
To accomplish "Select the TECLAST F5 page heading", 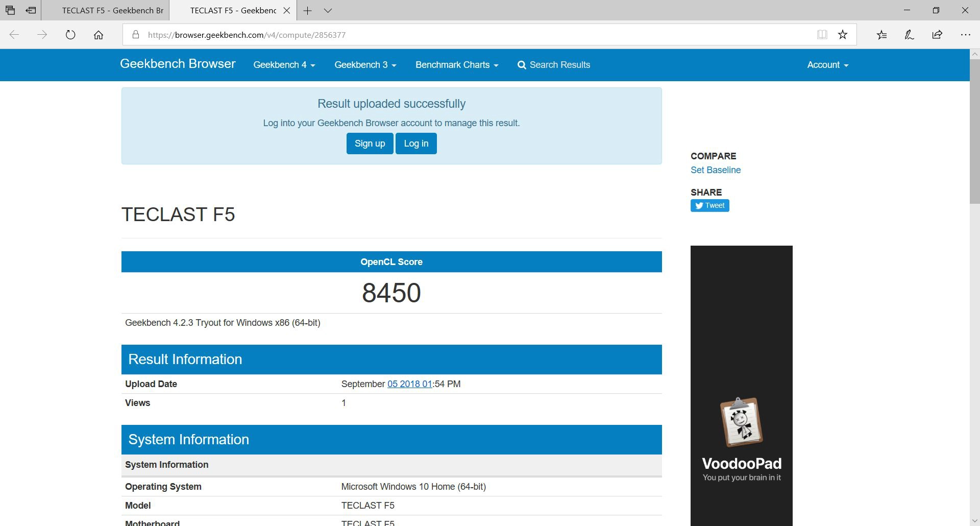I will click(x=178, y=214).
